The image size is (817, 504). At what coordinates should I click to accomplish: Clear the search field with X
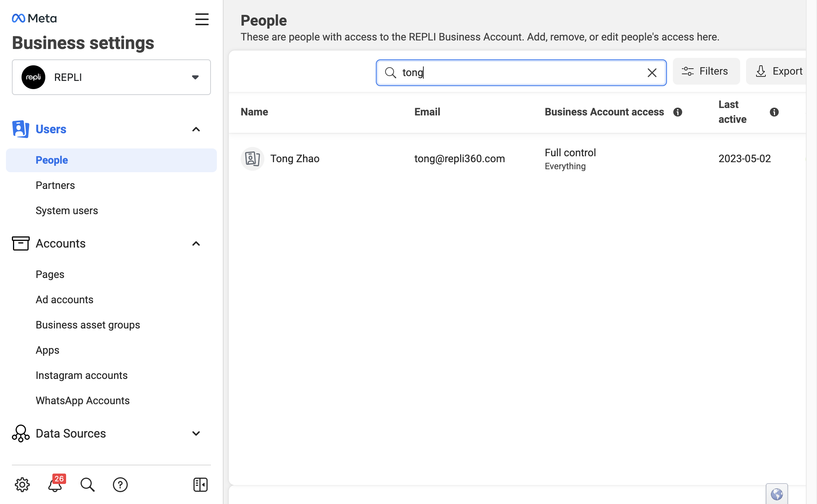tap(652, 73)
